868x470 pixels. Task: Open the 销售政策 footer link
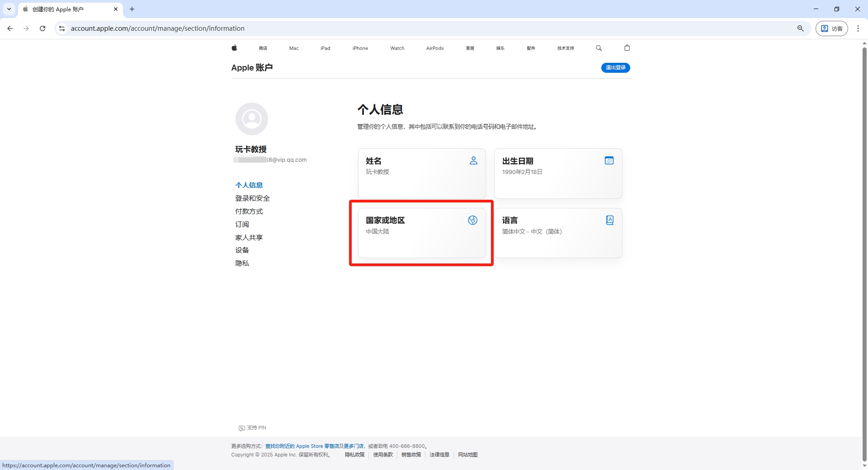click(x=411, y=455)
